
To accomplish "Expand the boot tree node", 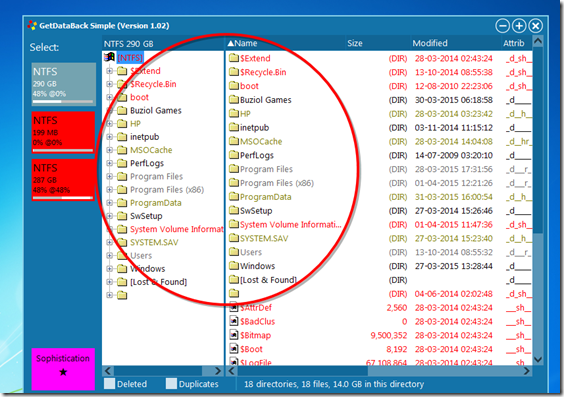I will [109, 97].
